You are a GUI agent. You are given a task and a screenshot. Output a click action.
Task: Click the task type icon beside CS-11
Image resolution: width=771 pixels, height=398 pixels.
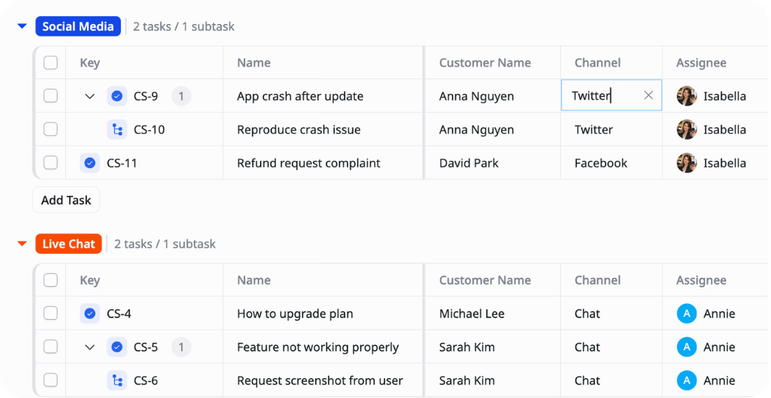(x=90, y=163)
